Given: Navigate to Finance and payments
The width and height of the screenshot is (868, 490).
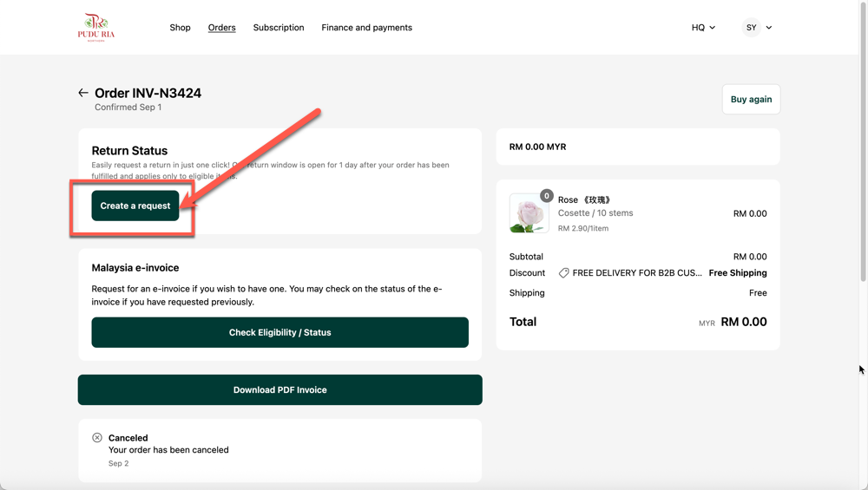Looking at the screenshot, I should (x=366, y=28).
